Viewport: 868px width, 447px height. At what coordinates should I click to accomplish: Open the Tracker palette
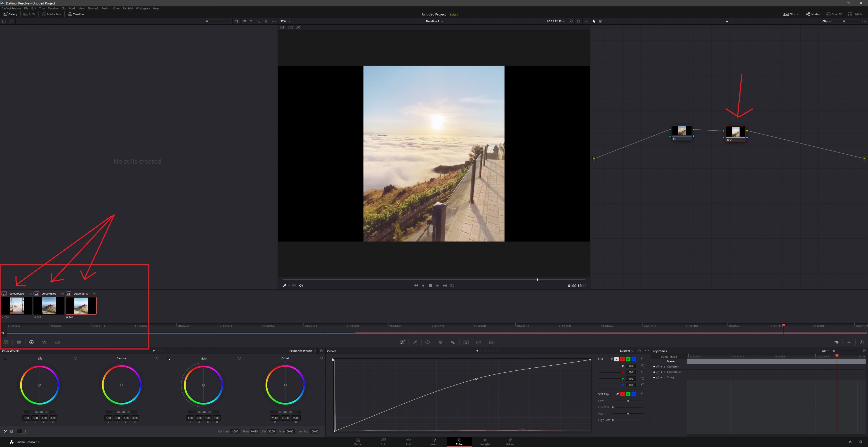click(x=440, y=342)
